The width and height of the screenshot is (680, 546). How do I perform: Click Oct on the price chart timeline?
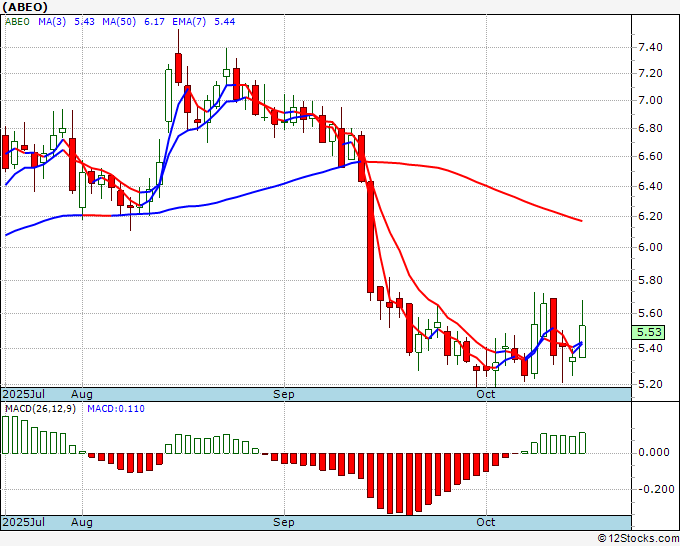tap(486, 394)
